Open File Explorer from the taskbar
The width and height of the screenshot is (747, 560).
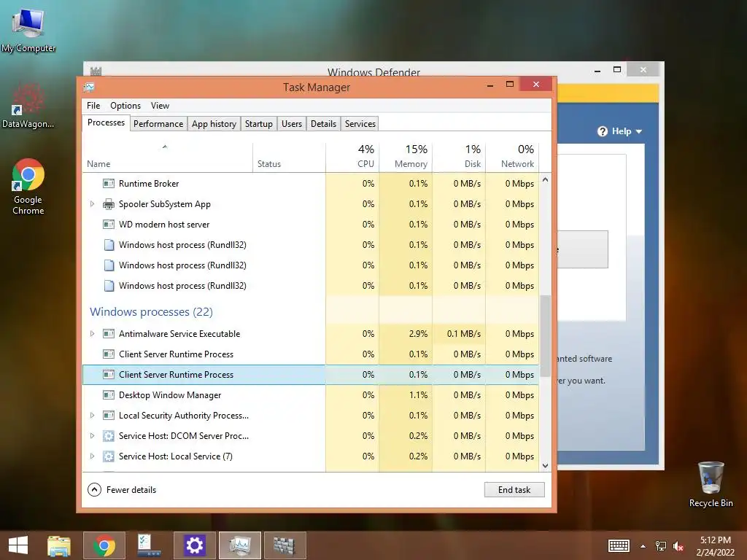[x=59, y=545]
